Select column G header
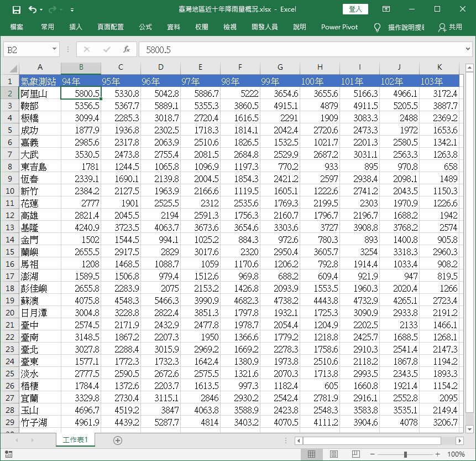476x461 pixels. pyautogui.click(x=280, y=67)
